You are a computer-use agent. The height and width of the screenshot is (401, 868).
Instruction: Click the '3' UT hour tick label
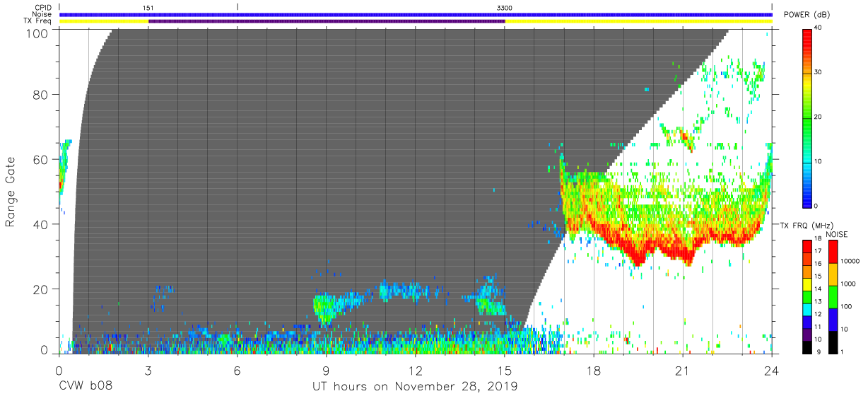(148, 371)
